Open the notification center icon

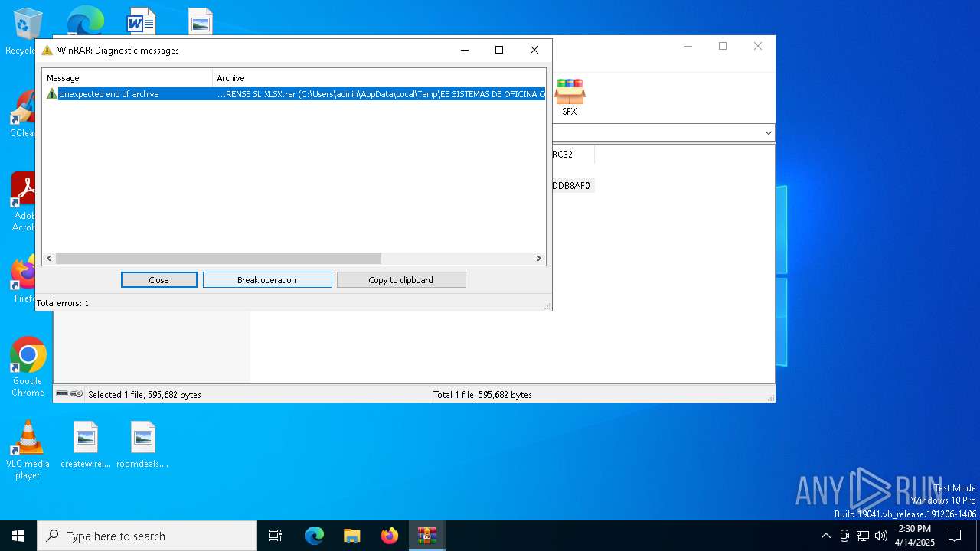(955, 536)
